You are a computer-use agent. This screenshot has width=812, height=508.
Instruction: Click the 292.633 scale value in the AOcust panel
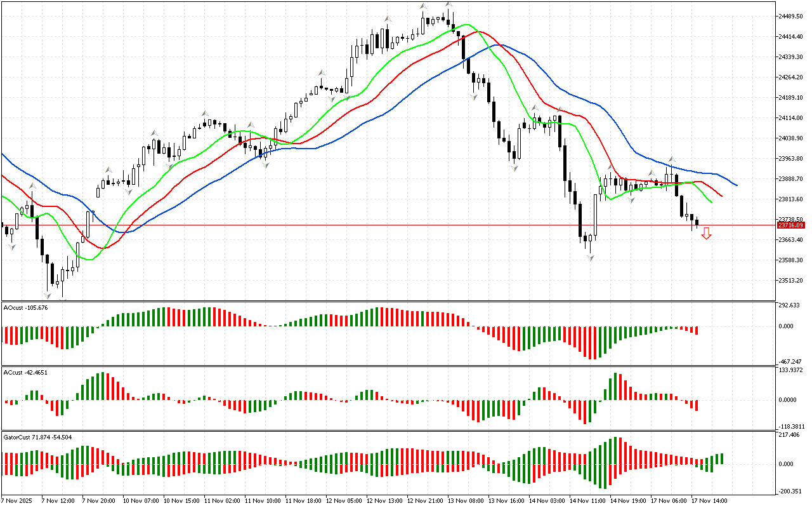pos(790,305)
